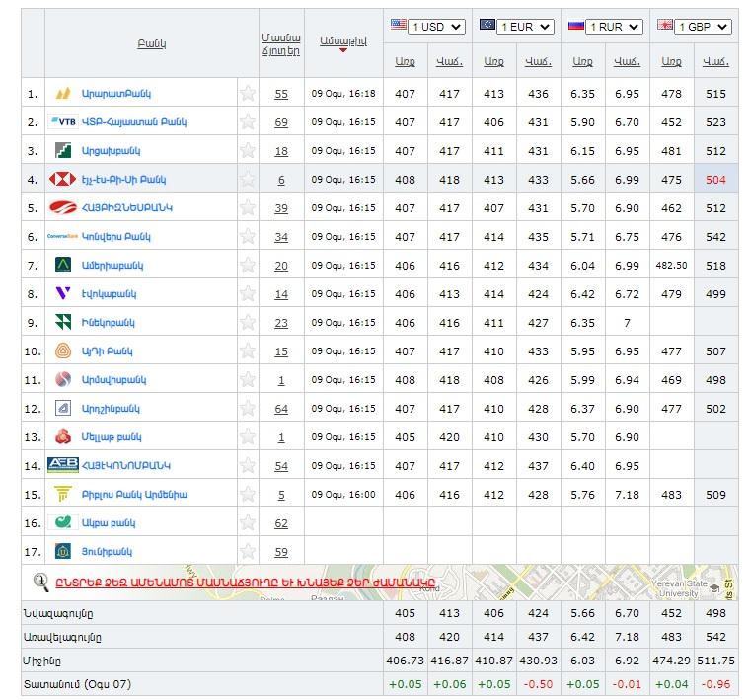This screenshot has width=749, height=700.
Task: Click the Inecobank logo icon
Action: [63, 323]
